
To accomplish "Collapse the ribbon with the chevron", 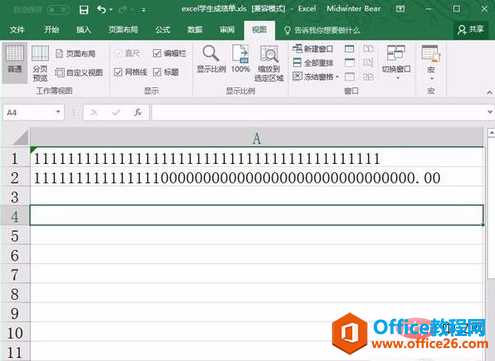I will click(x=489, y=92).
